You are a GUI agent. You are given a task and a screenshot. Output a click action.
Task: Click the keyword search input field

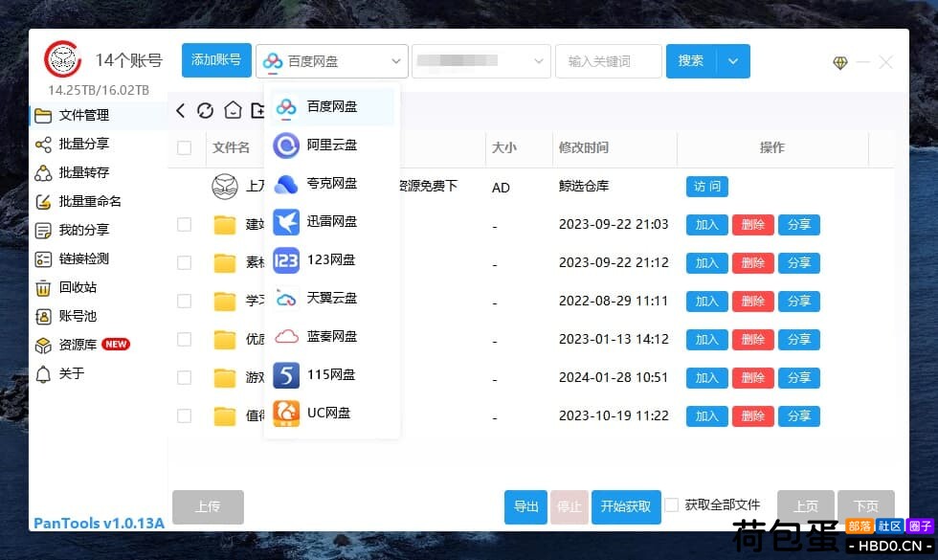pyautogui.click(x=609, y=61)
